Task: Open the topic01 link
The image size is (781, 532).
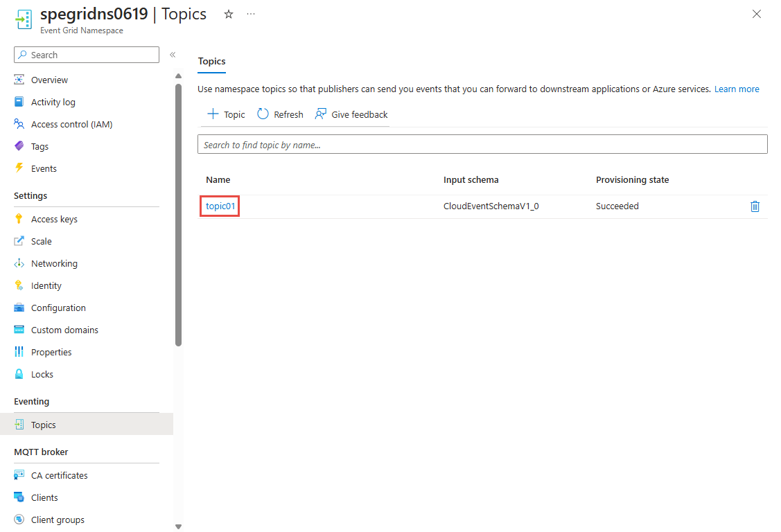Action: coord(220,206)
